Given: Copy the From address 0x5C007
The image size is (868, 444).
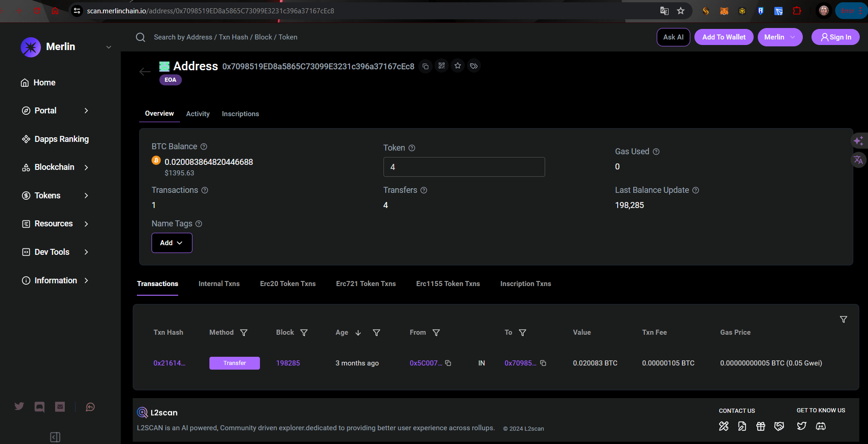Looking at the screenshot, I should (x=448, y=363).
